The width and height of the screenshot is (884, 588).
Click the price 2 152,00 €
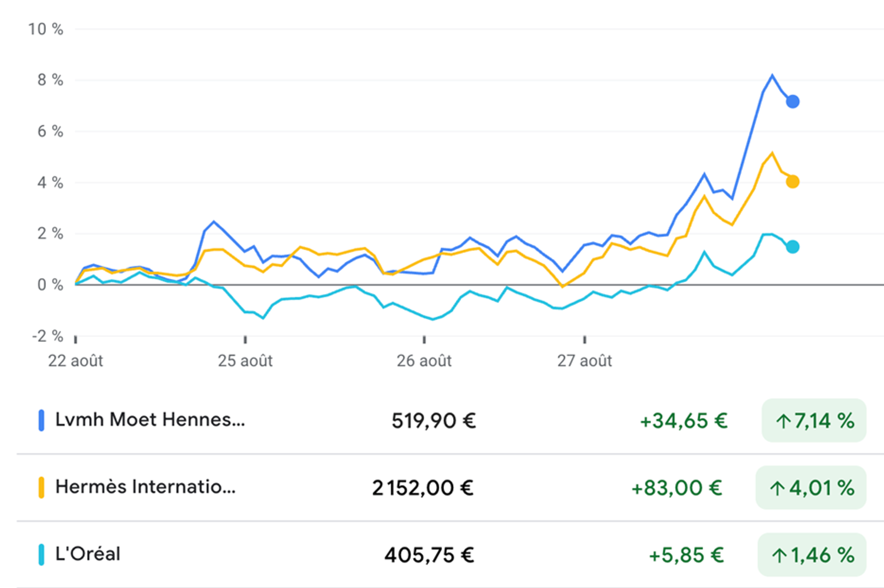tap(423, 488)
